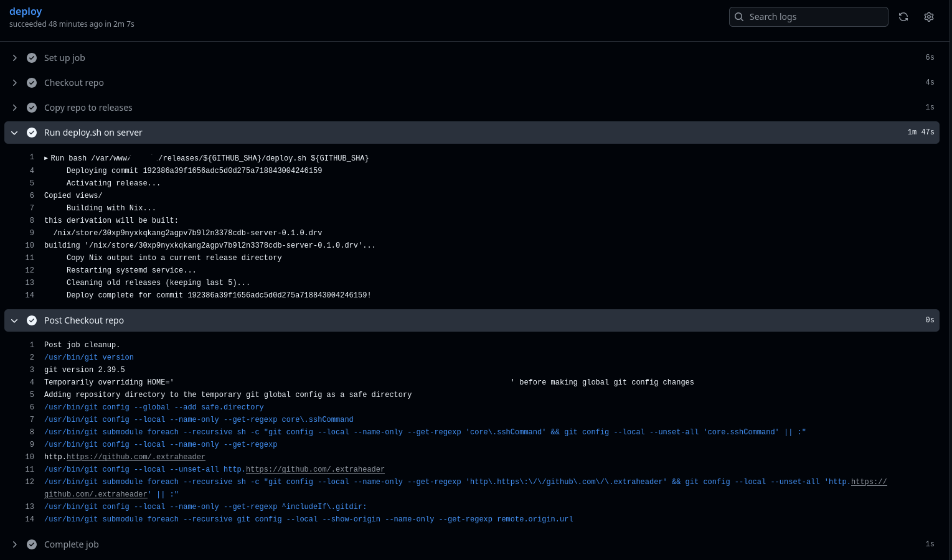This screenshot has height=560, width=952.
Task: Click the settings gear icon
Action: click(x=929, y=17)
